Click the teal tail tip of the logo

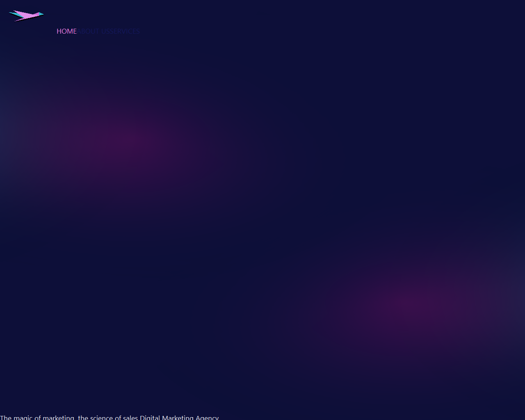(x=11, y=14)
